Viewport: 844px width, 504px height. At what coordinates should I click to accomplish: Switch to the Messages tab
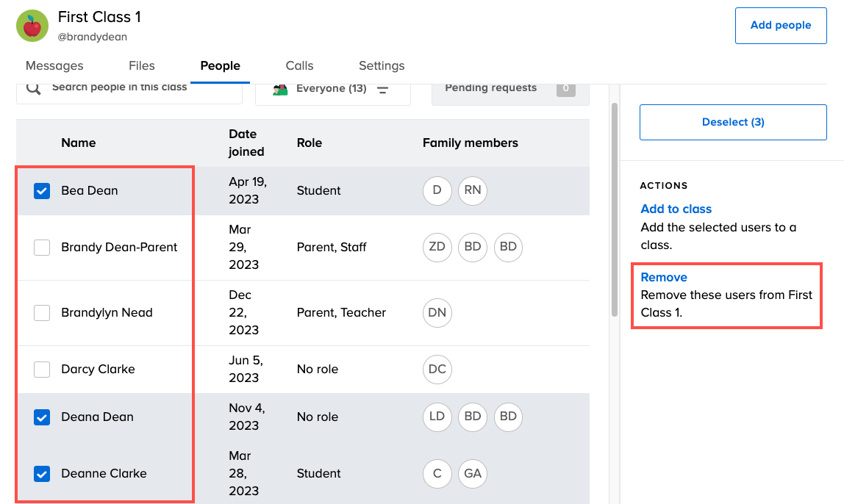[x=54, y=65]
